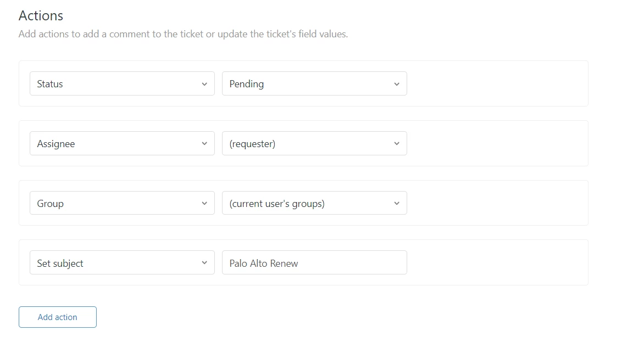Open the Group action type dropdown
This screenshot has height=342, width=644.
coord(115,204)
